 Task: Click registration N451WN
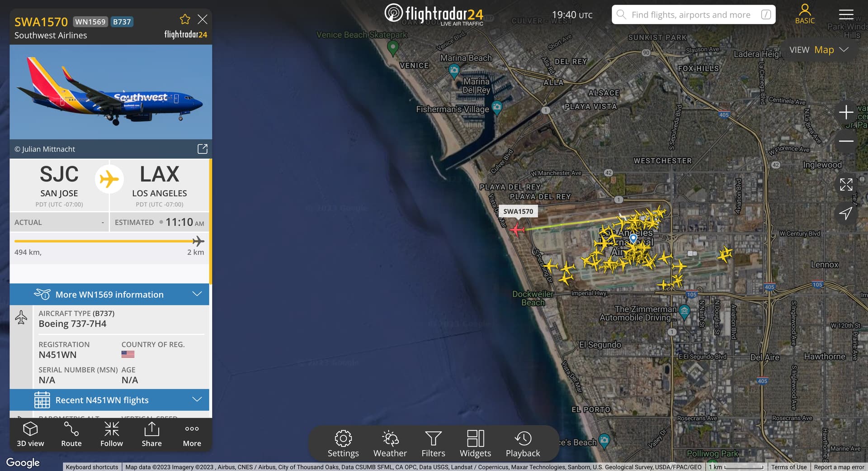tap(57, 355)
